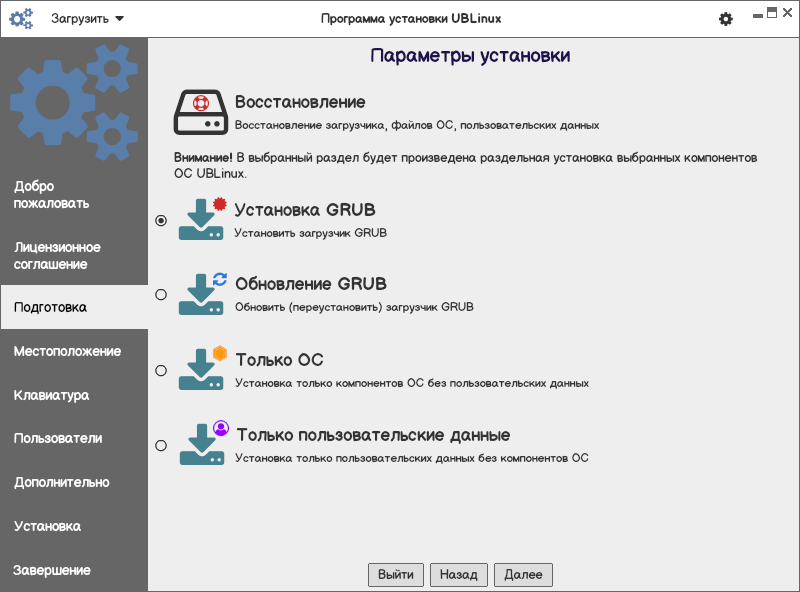Open the Загрузить dropdown menu
This screenshot has height=592, width=800.
(87, 19)
